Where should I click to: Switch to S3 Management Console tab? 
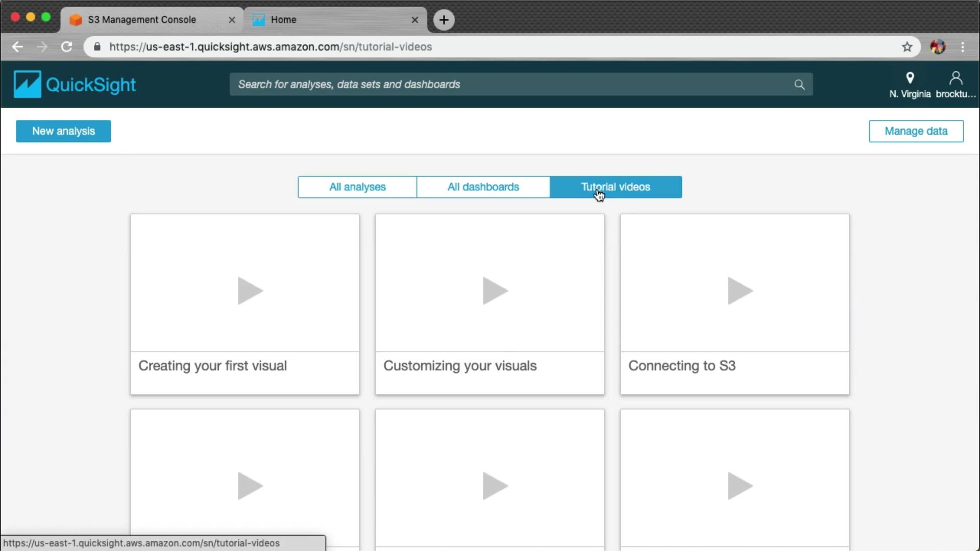tap(142, 20)
